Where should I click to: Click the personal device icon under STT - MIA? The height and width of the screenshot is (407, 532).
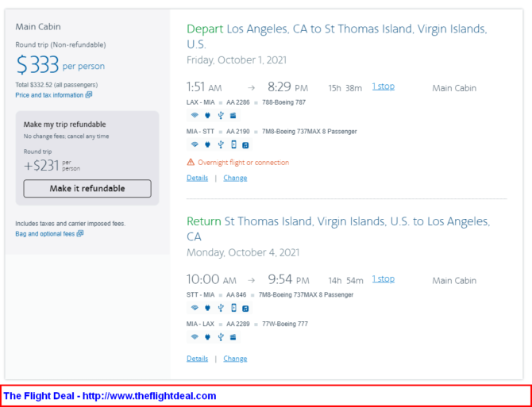(233, 308)
